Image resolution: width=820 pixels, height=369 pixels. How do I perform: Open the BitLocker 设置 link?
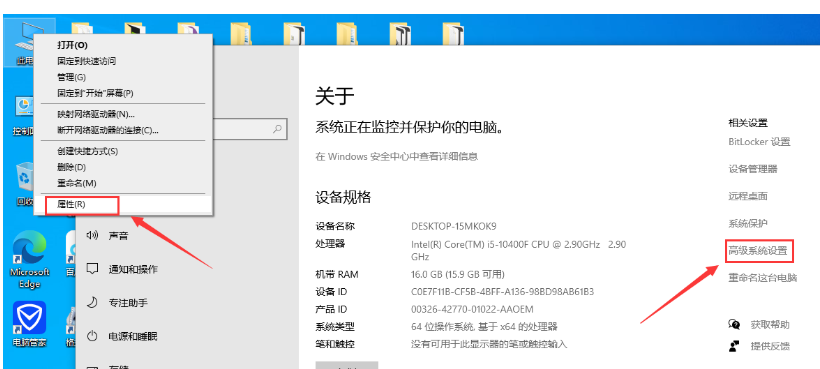point(759,142)
